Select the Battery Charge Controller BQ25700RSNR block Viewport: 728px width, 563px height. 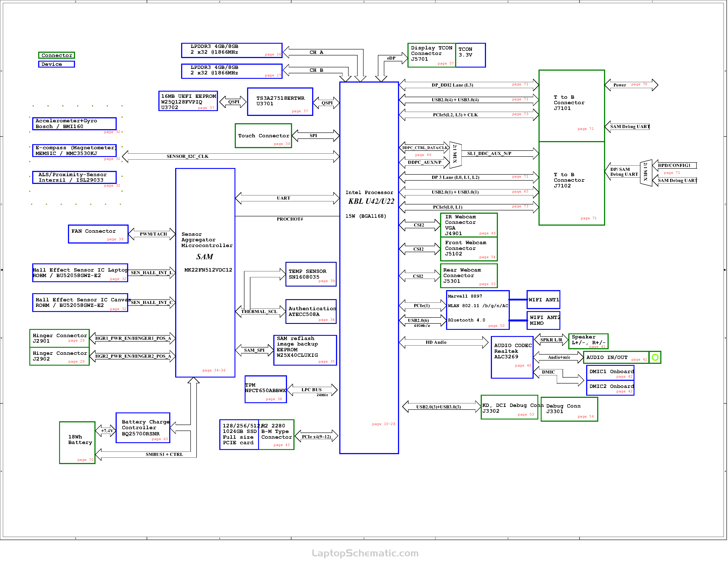143,428
